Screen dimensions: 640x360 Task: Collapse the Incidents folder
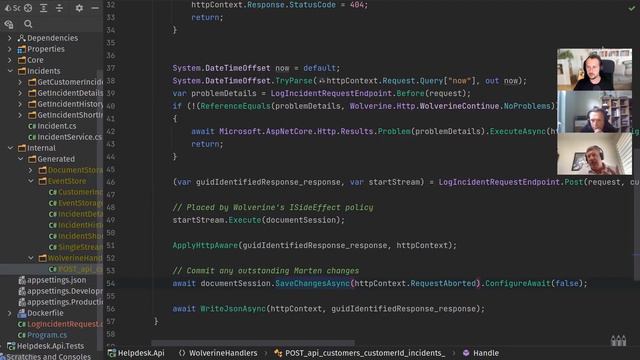click(10, 71)
